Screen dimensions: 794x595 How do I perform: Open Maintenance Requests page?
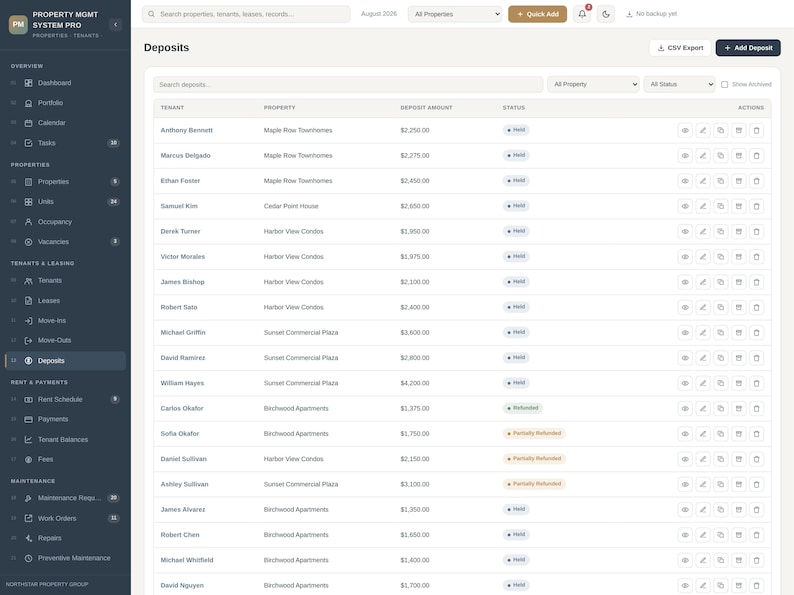[65, 498]
